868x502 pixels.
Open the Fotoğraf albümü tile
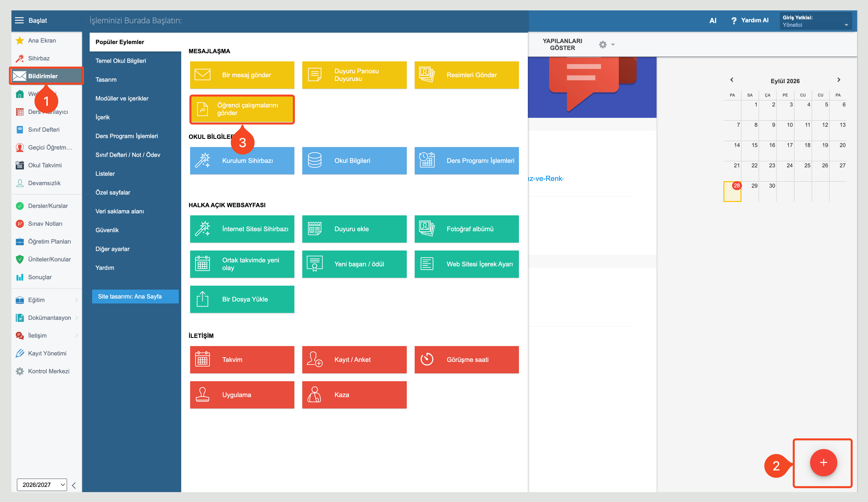click(x=466, y=229)
